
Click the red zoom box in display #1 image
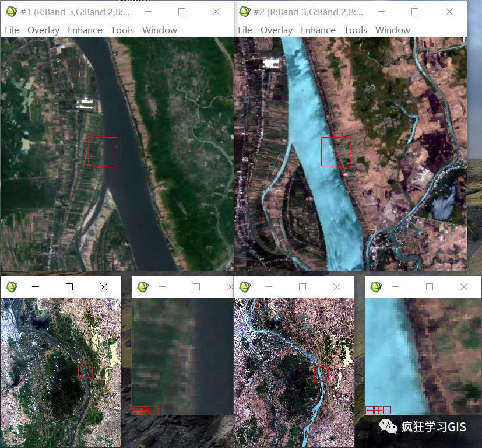pyautogui.click(x=103, y=152)
